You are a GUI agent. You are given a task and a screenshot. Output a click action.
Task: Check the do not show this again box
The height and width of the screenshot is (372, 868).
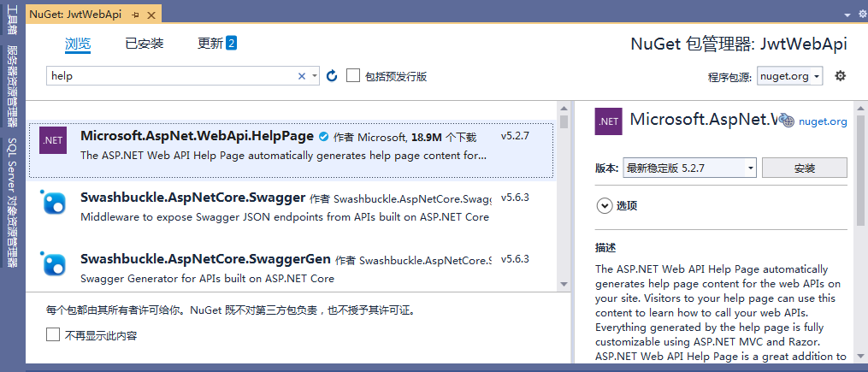(52, 334)
